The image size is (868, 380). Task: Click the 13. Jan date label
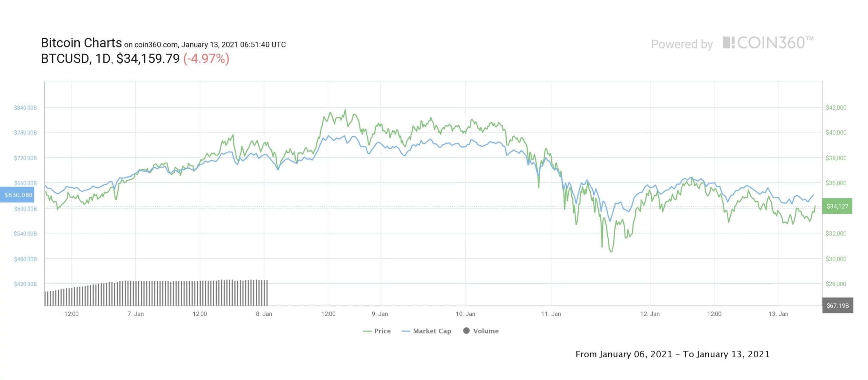(778, 314)
